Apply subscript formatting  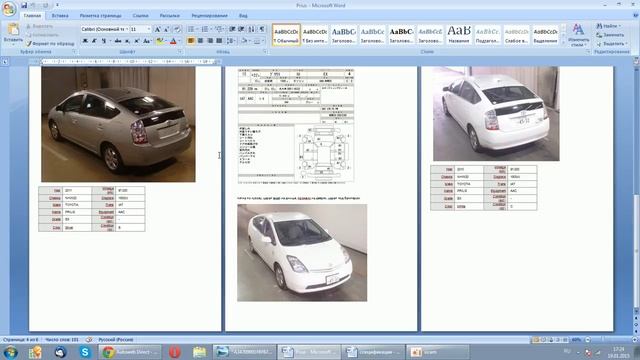(x=127, y=41)
